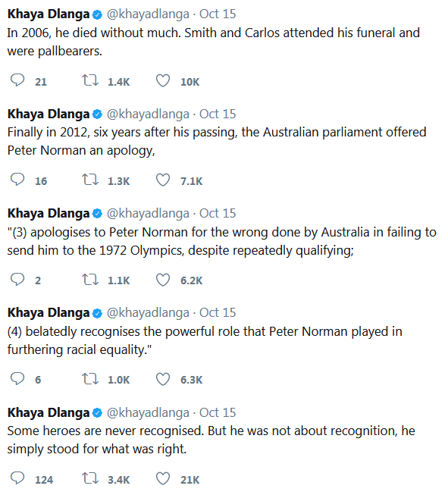448x495 pixels.
Task: Open Oct 15 timestamp of 2012 tweet
Action: click(x=218, y=114)
